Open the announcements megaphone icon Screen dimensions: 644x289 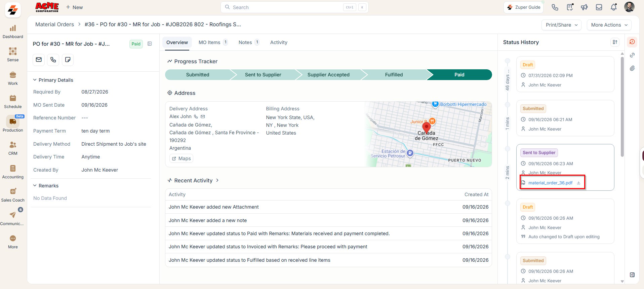pyautogui.click(x=584, y=7)
